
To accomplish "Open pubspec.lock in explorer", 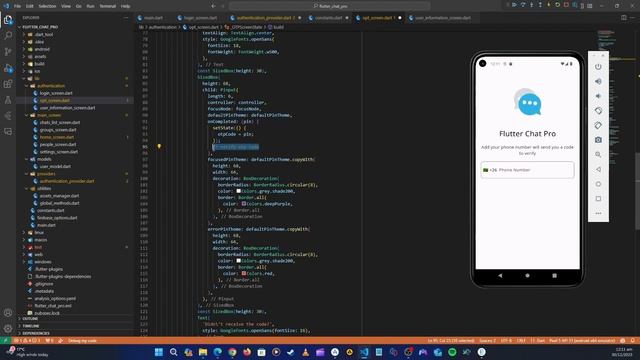I will (x=47, y=313).
